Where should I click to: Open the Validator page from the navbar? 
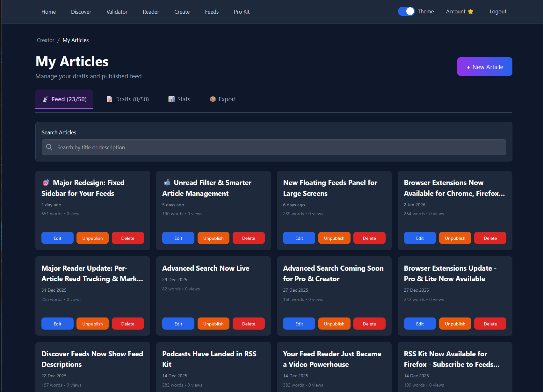[117, 12]
